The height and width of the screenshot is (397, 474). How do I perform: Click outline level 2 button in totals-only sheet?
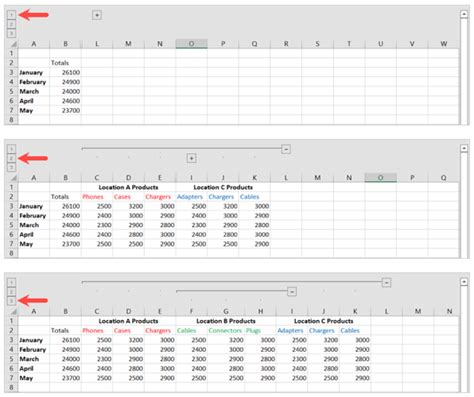pyautogui.click(x=11, y=24)
